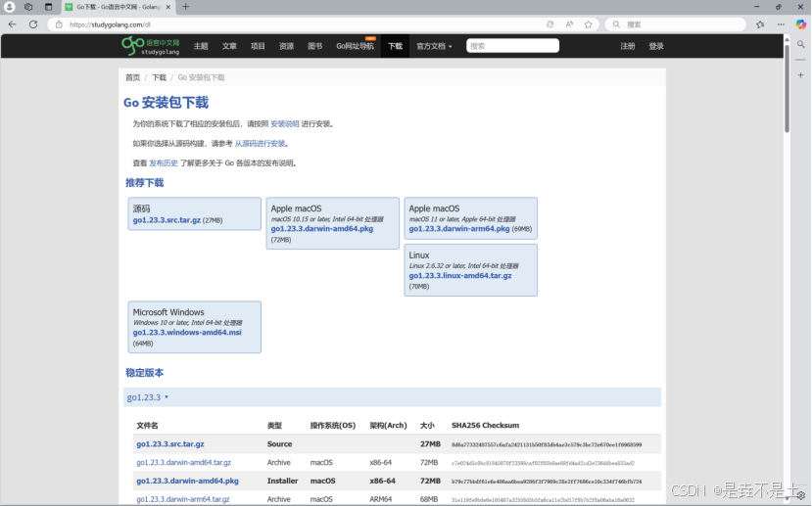
Task: Click the site 搜索 input field
Action: (512, 46)
